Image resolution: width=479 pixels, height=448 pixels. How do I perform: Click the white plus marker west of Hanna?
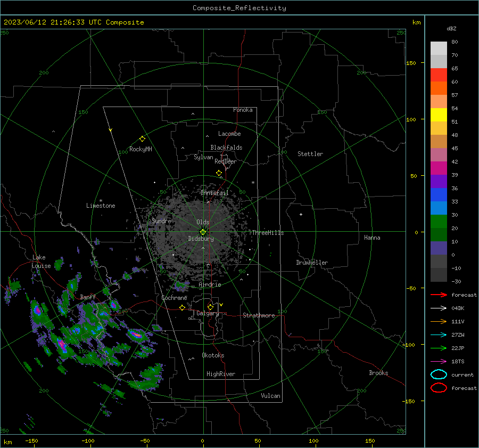point(301,214)
